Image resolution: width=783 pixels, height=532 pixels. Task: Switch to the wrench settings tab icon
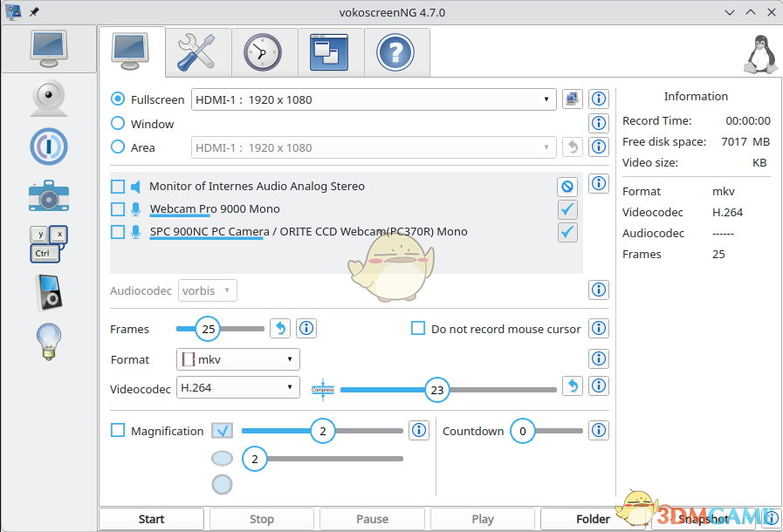(197, 52)
